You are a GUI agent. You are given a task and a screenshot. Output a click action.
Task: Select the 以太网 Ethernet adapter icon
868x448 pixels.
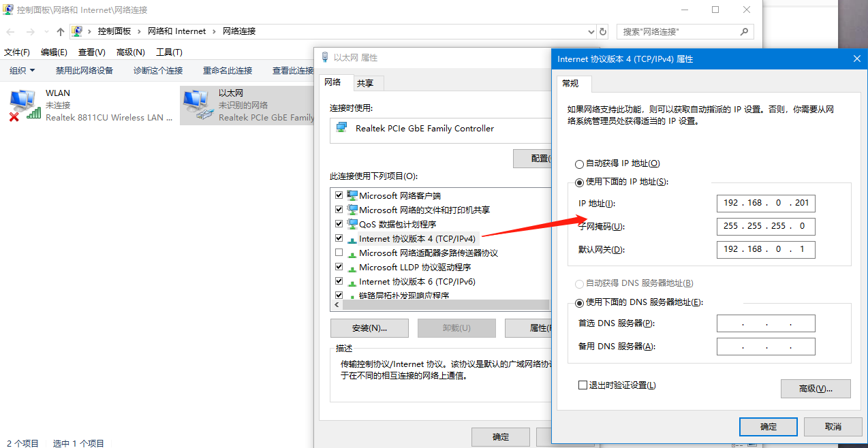point(198,105)
